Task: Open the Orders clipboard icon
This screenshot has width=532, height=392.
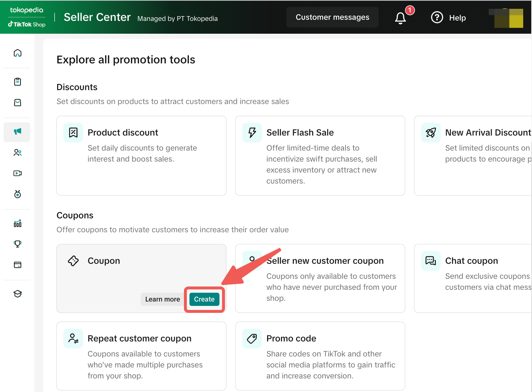Action: coord(17,82)
